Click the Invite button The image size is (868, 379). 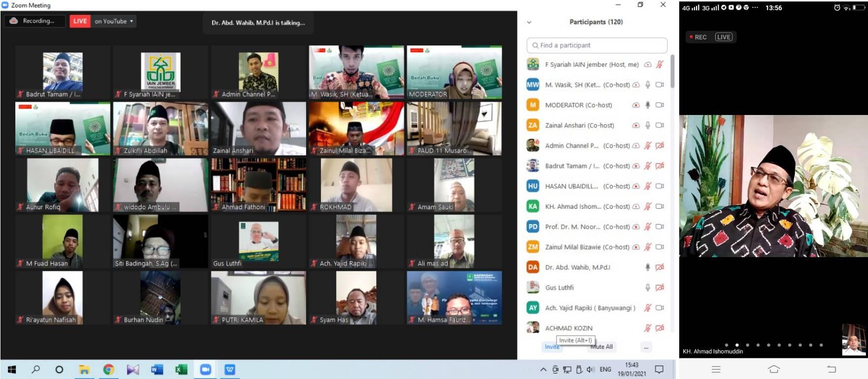552,347
